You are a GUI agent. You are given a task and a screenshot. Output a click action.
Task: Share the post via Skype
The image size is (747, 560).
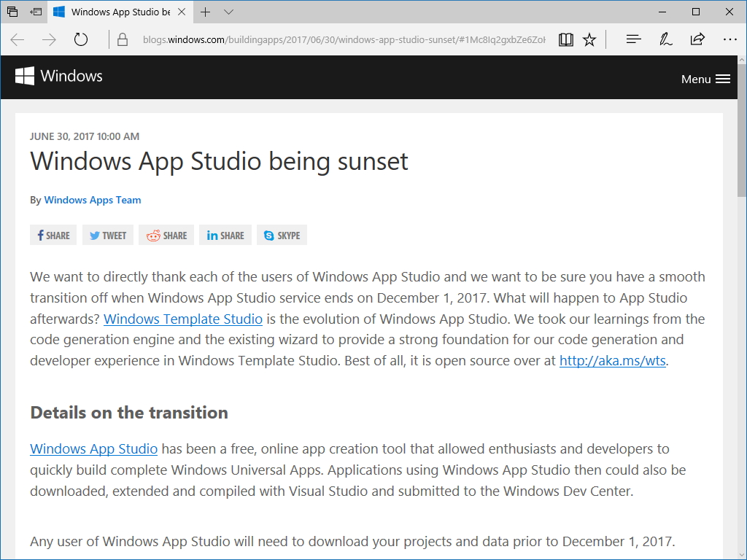coord(282,235)
